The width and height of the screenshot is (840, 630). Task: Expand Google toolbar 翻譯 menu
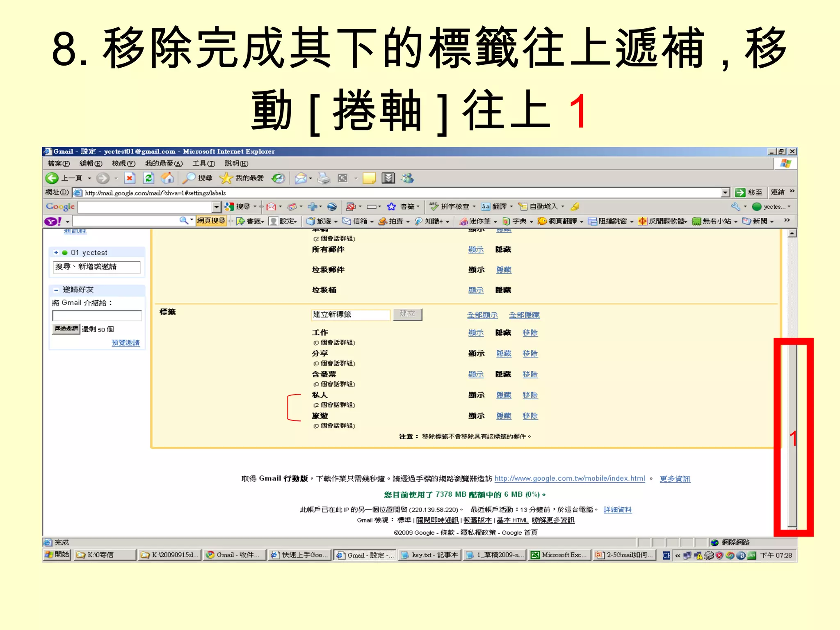point(511,207)
